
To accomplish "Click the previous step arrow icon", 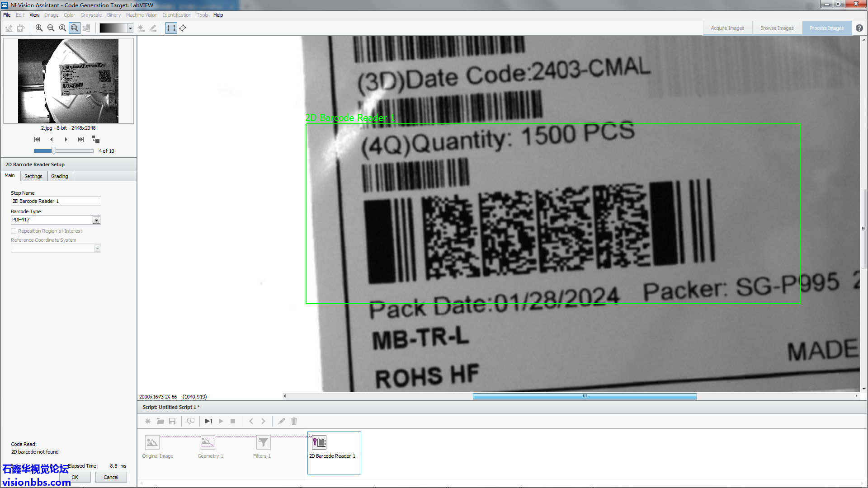I will pos(251,421).
